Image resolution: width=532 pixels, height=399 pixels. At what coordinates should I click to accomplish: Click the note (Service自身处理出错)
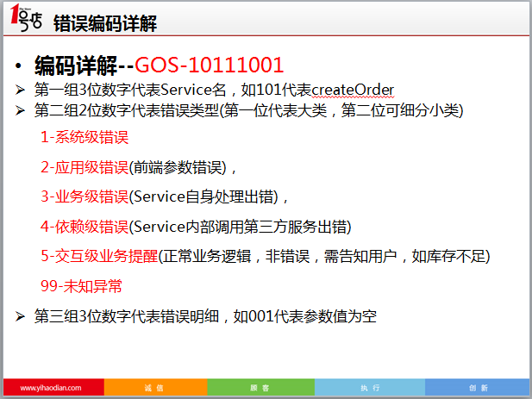coord(203,196)
